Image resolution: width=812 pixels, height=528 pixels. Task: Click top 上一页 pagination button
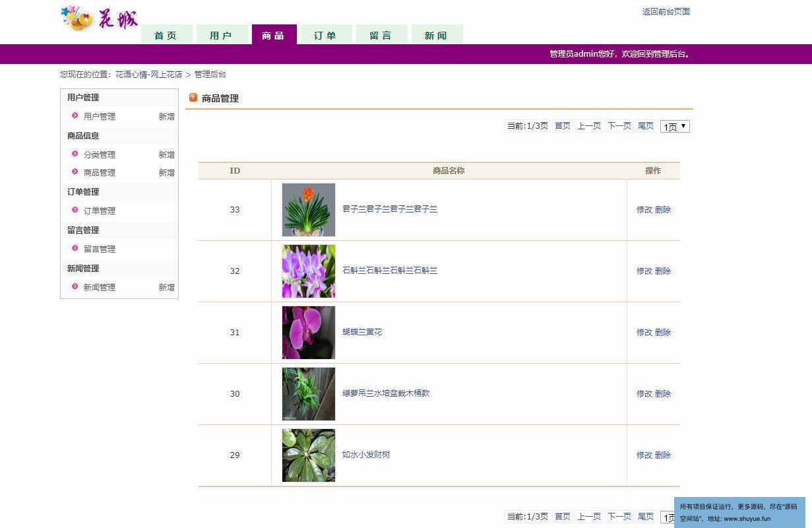tap(589, 125)
